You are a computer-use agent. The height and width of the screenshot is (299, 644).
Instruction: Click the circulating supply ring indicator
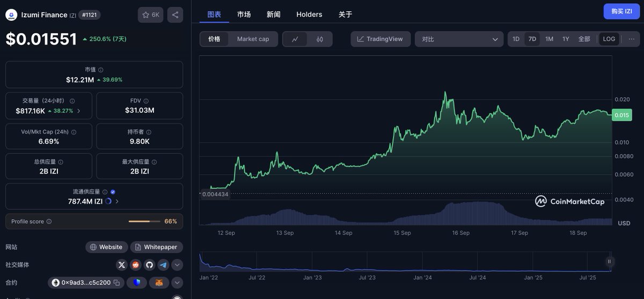click(108, 201)
